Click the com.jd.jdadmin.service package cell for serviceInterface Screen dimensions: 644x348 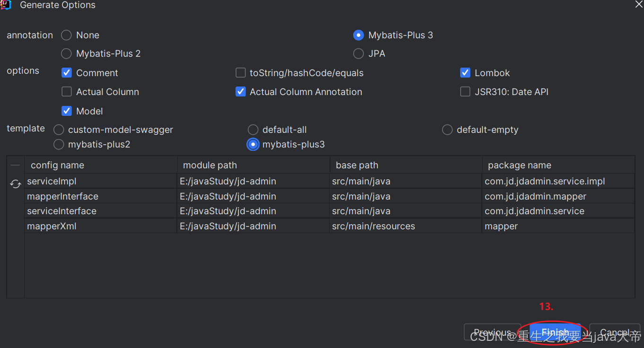(558, 211)
